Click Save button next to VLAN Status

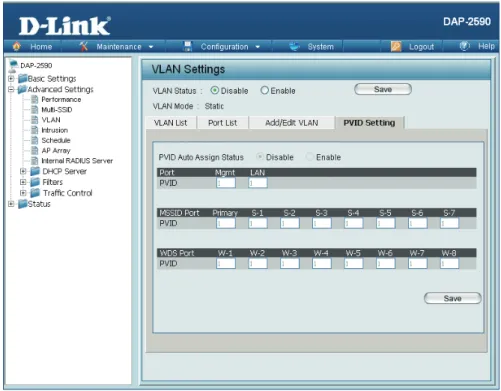coord(383,89)
